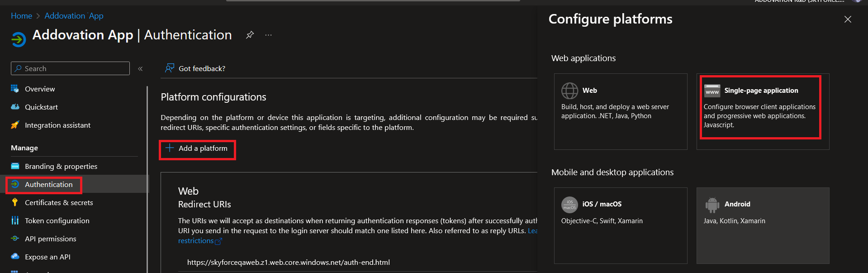Choose the Web platform tile
Screen dimensions: 868x273
[620, 111]
